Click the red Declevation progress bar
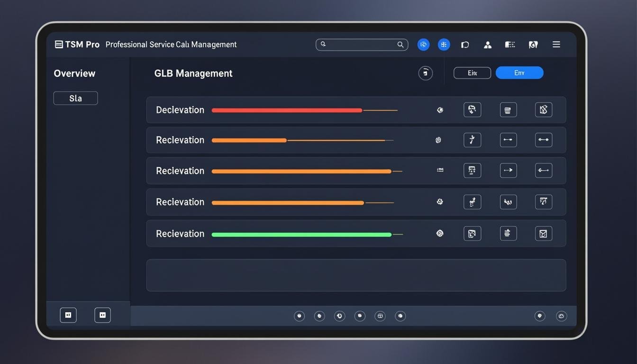The height and width of the screenshot is (364, 637). tap(287, 110)
